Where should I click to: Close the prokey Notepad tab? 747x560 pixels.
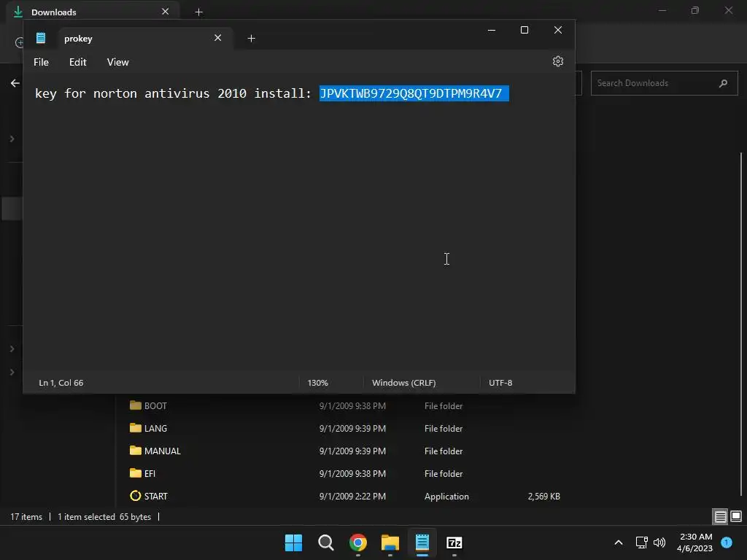coord(217,38)
